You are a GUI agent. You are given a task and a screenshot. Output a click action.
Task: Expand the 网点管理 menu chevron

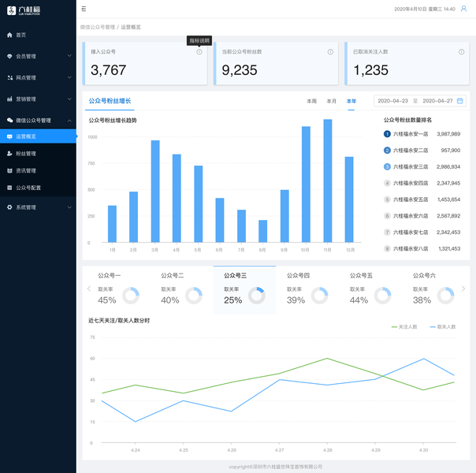coord(69,77)
